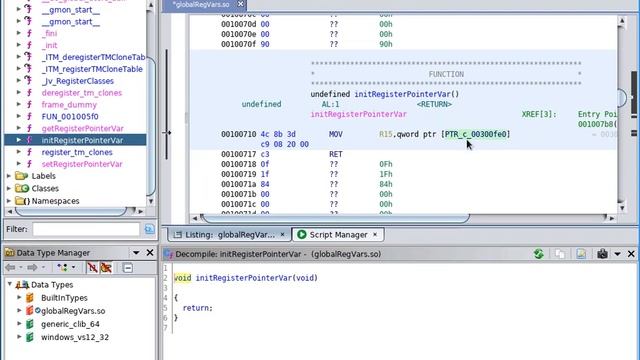Expand the initRegisterPointerVar tree node
640x360 pixels.
click(19, 140)
